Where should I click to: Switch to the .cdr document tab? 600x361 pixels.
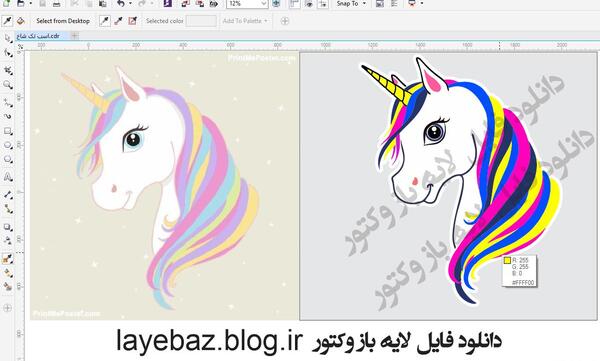point(42,36)
